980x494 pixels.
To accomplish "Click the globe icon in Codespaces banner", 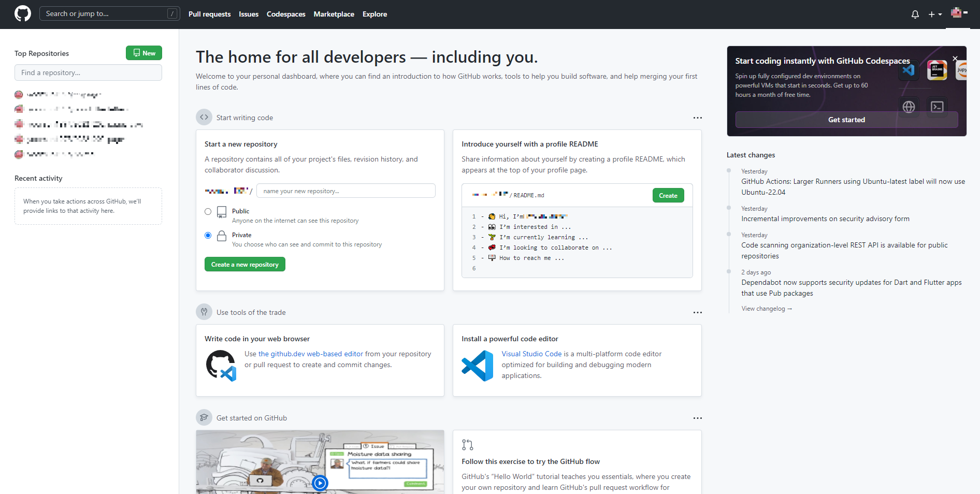I will point(909,107).
